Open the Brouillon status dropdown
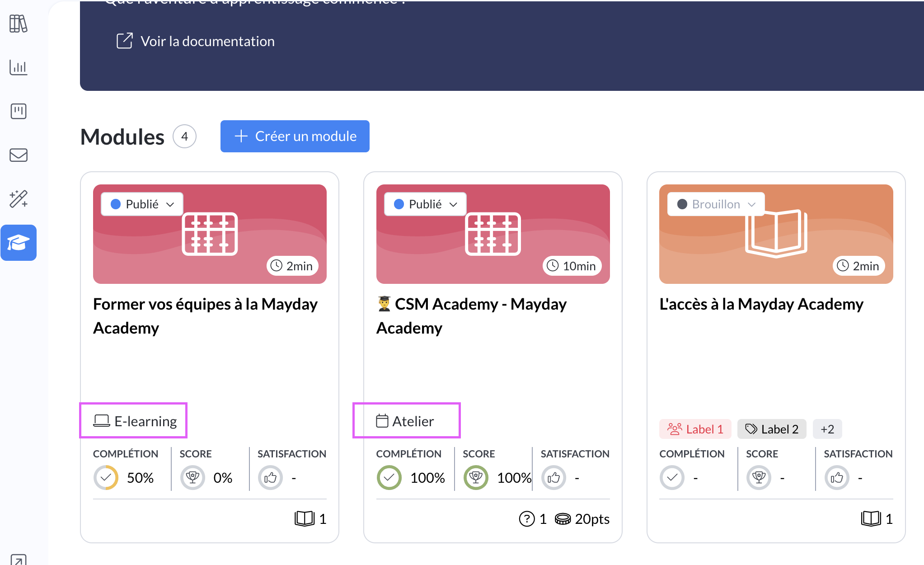This screenshot has width=924, height=565. click(x=716, y=204)
